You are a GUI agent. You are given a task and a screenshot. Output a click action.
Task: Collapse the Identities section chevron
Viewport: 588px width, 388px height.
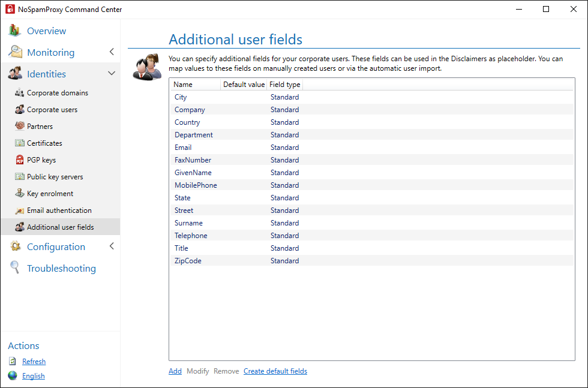click(112, 73)
